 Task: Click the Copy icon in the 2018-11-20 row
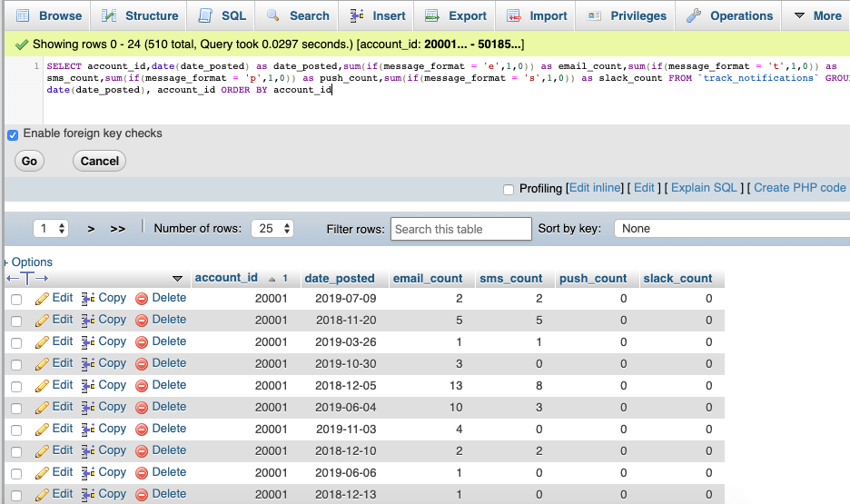point(88,321)
